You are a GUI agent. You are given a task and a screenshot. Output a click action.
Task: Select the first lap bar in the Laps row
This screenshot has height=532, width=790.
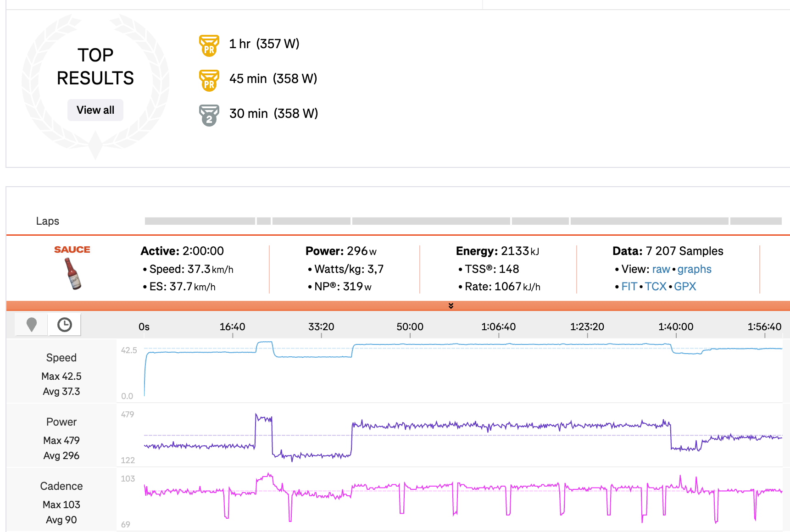click(200, 221)
